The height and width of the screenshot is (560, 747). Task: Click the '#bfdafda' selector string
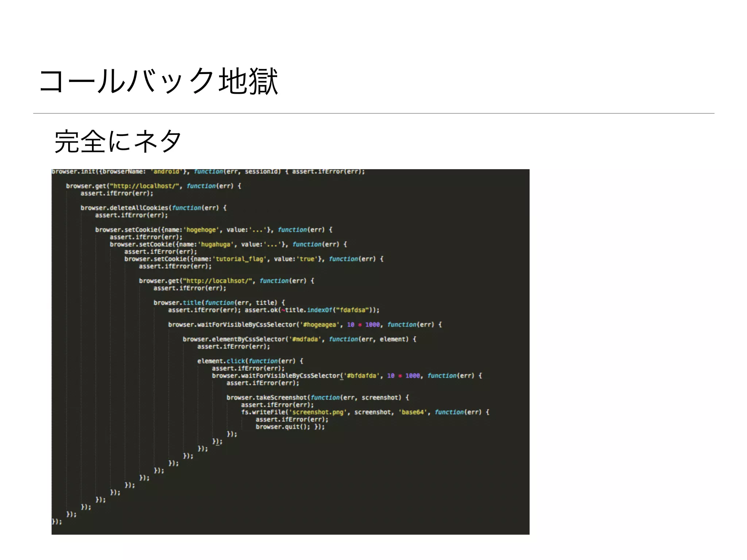(362, 376)
